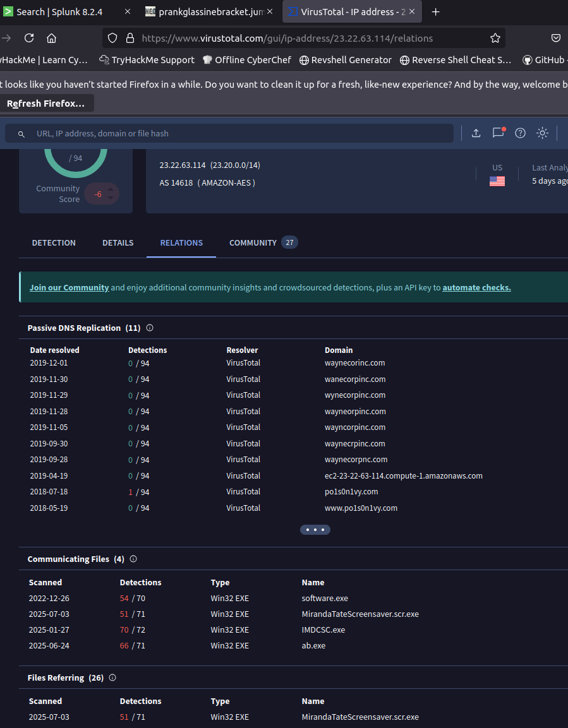
Task: Go to the Firefox home page icon
Action: (x=52, y=38)
